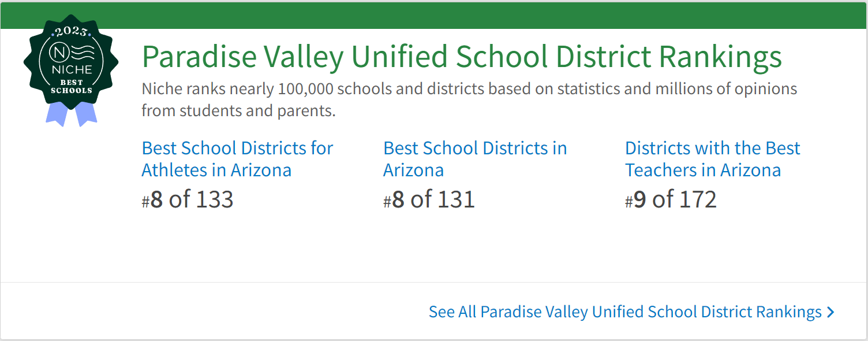This screenshot has height=341, width=868.
Task: Click the Niche ranks description paragraph
Action: [469, 99]
